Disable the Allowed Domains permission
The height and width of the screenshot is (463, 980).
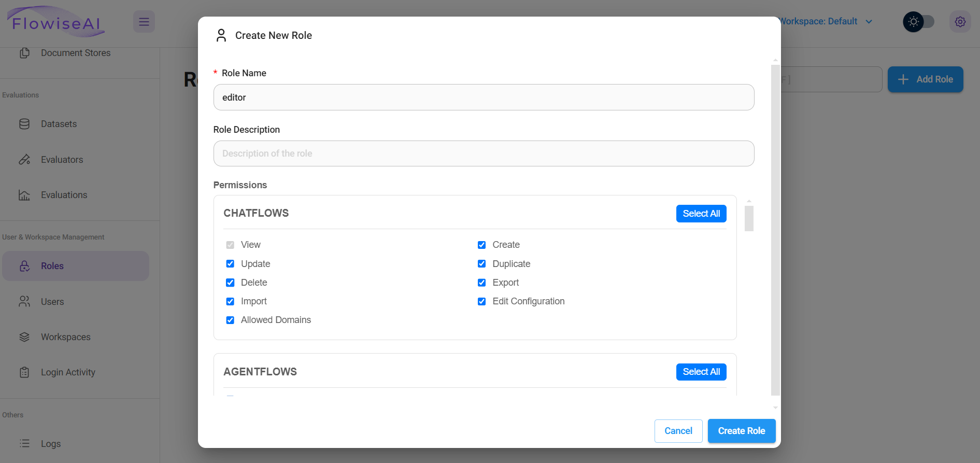(230, 320)
